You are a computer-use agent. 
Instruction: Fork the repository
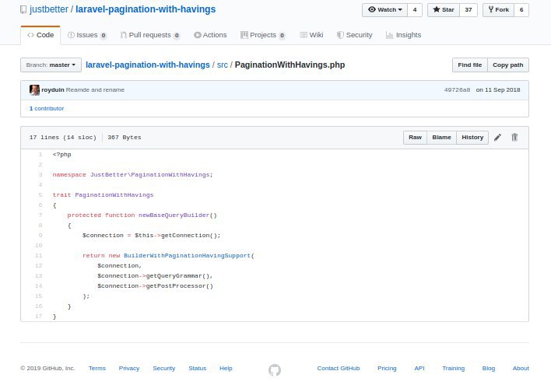pos(498,10)
